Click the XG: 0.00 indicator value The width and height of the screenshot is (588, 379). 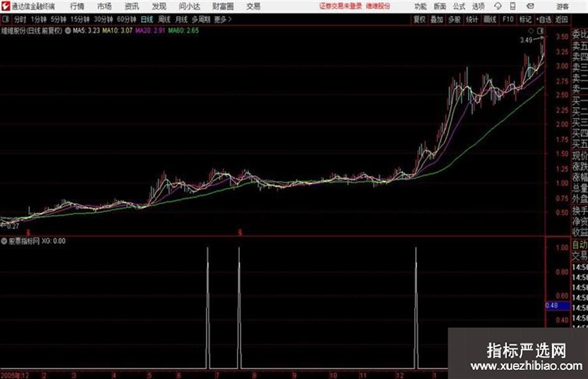(54, 241)
